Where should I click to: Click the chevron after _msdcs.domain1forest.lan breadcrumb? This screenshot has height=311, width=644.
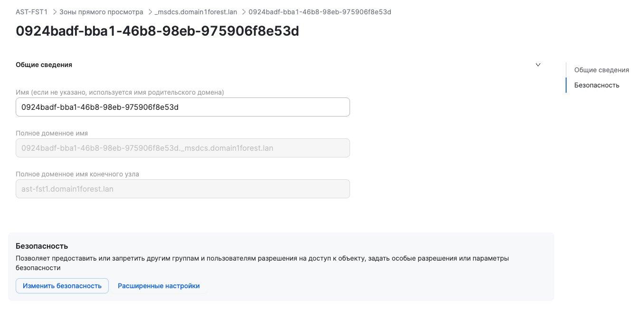coord(243,12)
